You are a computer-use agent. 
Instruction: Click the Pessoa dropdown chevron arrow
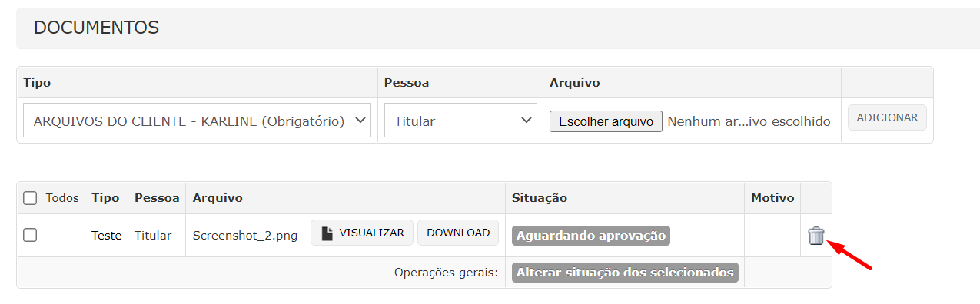click(x=527, y=121)
